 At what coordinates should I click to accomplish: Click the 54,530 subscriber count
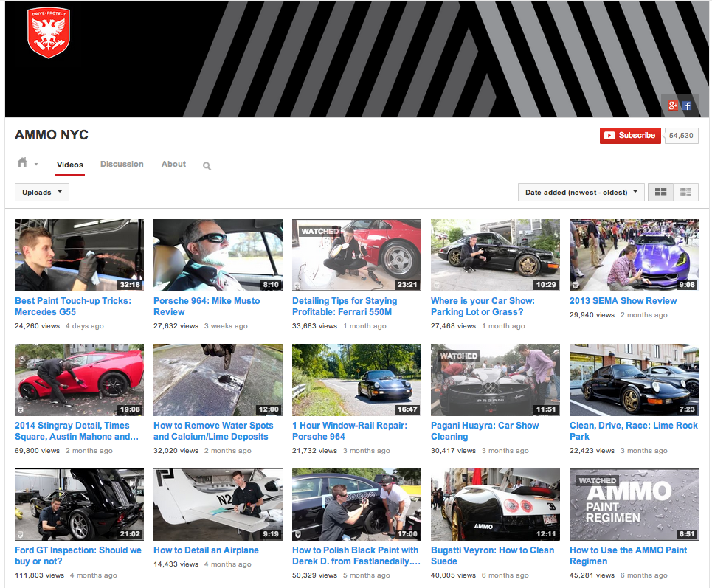681,135
